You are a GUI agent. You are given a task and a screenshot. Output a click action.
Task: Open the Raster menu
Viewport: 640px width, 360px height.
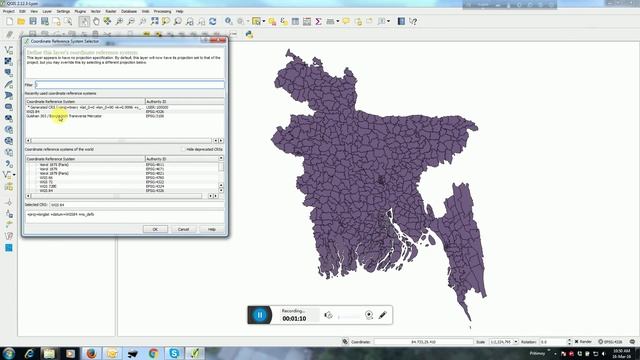(x=111, y=11)
